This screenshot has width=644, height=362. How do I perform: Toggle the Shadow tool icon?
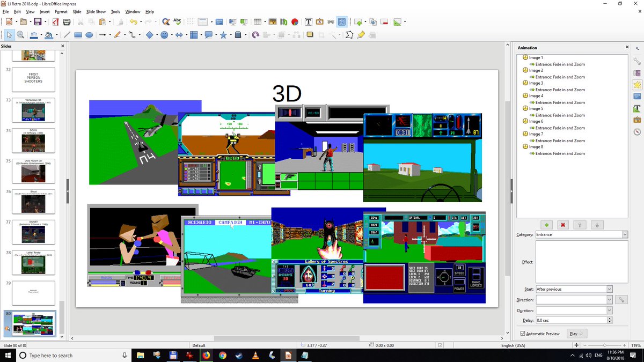(x=310, y=35)
